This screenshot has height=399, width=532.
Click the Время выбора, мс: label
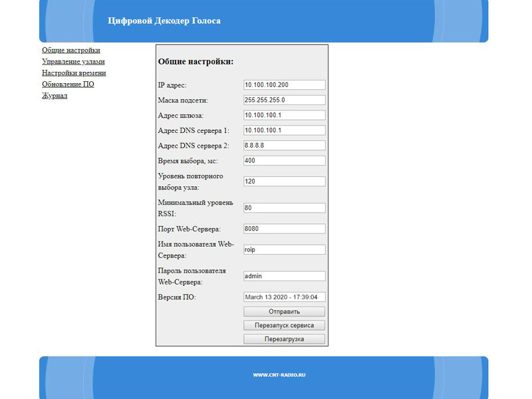pos(188,161)
